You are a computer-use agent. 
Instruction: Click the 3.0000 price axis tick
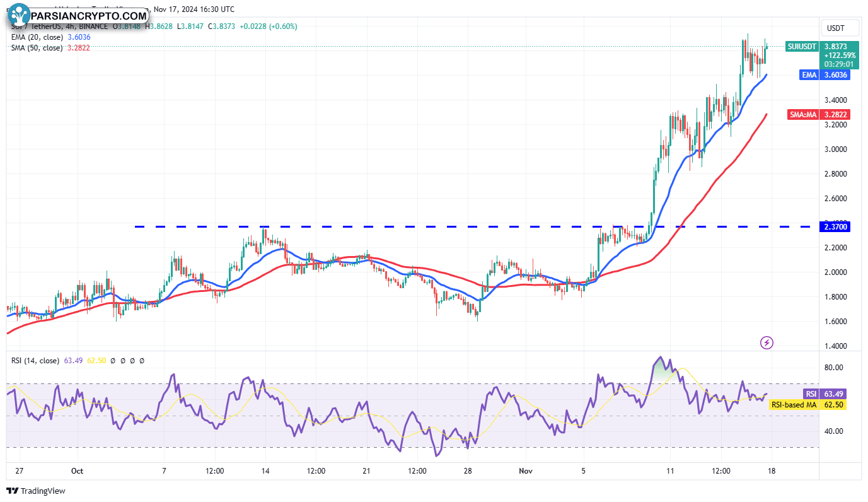pos(835,149)
